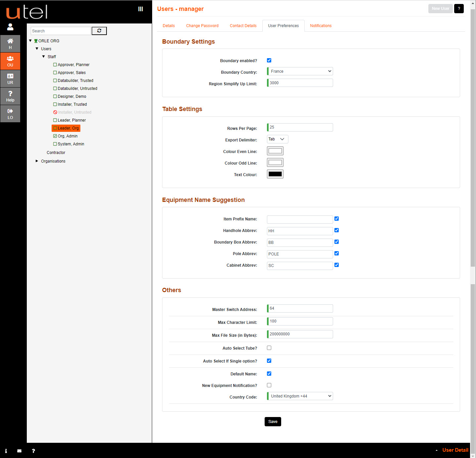Click the envelope icon in footer
Image resolution: width=476 pixels, height=458 pixels.
tap(19, 451)
